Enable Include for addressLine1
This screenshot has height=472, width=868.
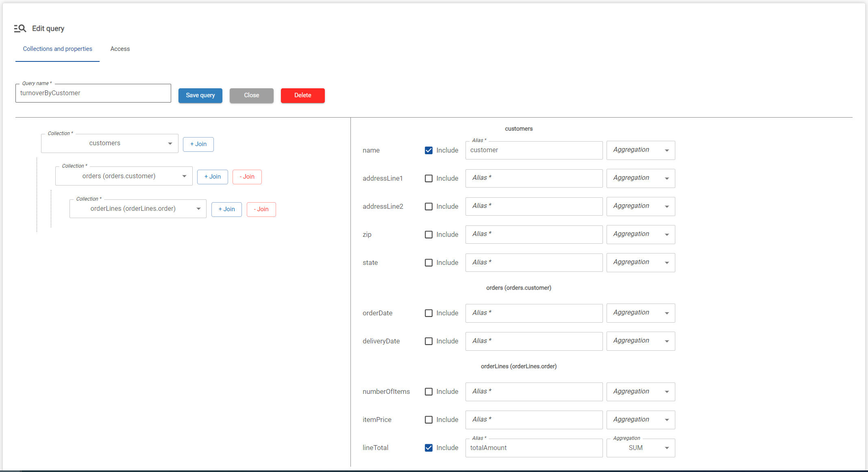[x=429, y=178]
